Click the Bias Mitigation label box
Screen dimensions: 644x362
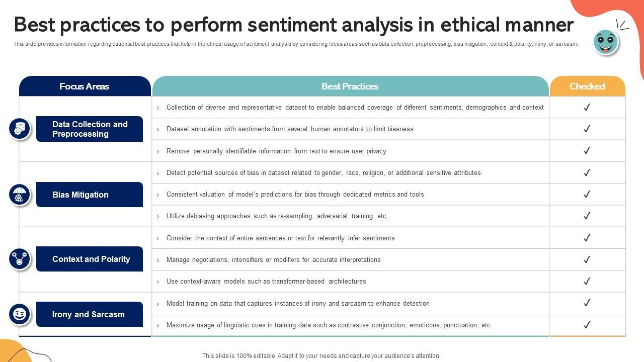point(90,195)
